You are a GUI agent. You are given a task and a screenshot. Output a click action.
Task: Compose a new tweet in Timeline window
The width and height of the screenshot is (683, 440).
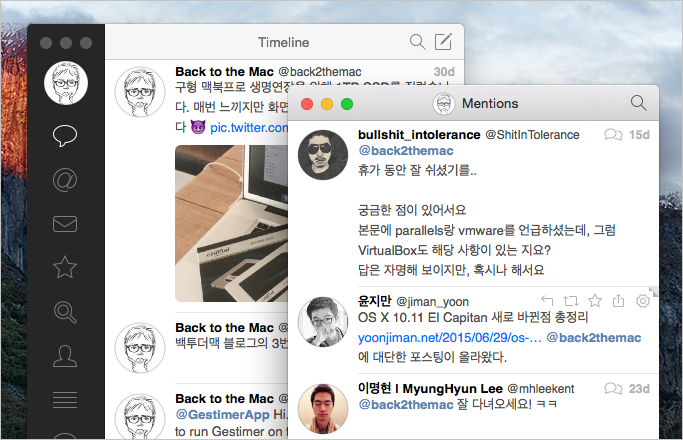tap(443, 41)
